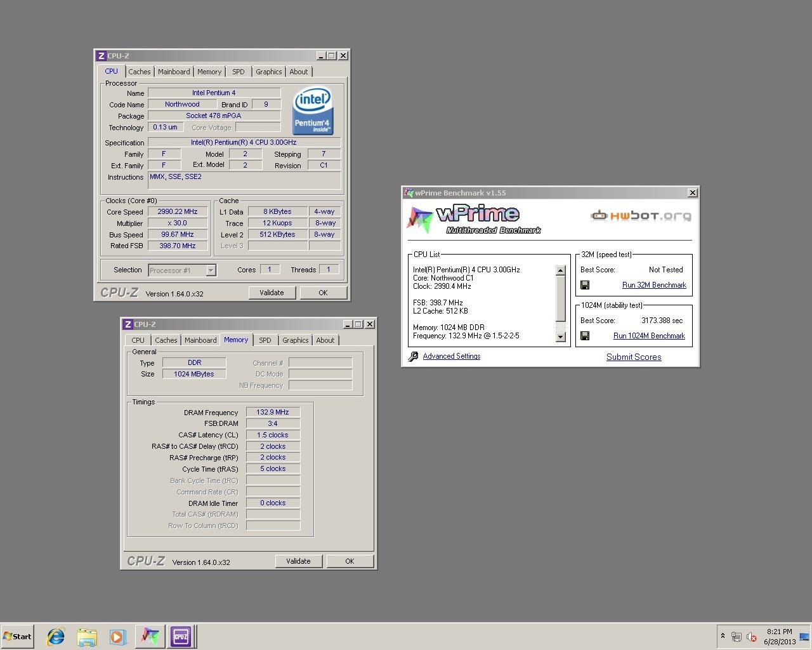Click the show desktop tray icon
This screenshot has height=650, width=812.
coord(804,637)
